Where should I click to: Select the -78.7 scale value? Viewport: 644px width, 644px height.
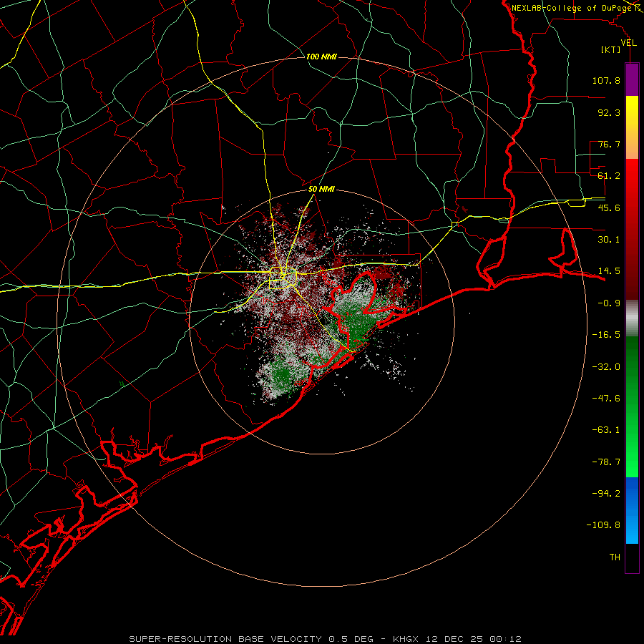point(606,462)
